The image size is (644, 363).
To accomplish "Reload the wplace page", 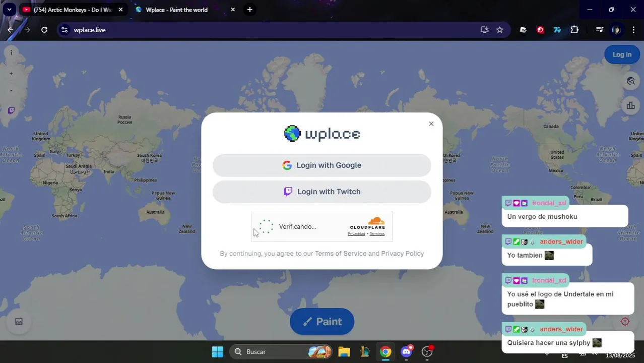I will click(x=44, y=30).
